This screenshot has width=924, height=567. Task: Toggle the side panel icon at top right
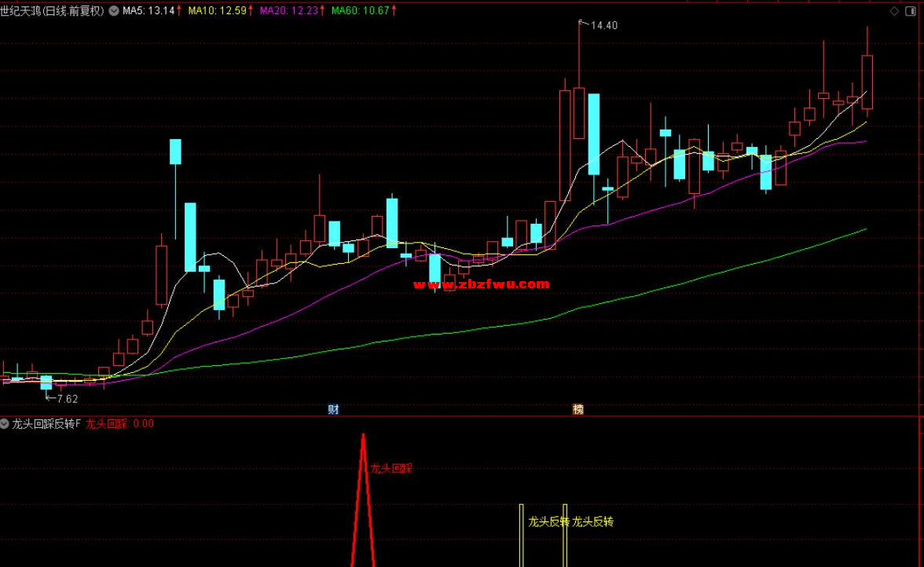910,11
